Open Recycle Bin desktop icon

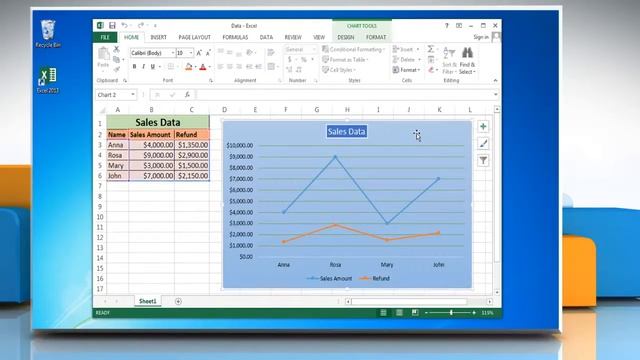pos(48,33)
